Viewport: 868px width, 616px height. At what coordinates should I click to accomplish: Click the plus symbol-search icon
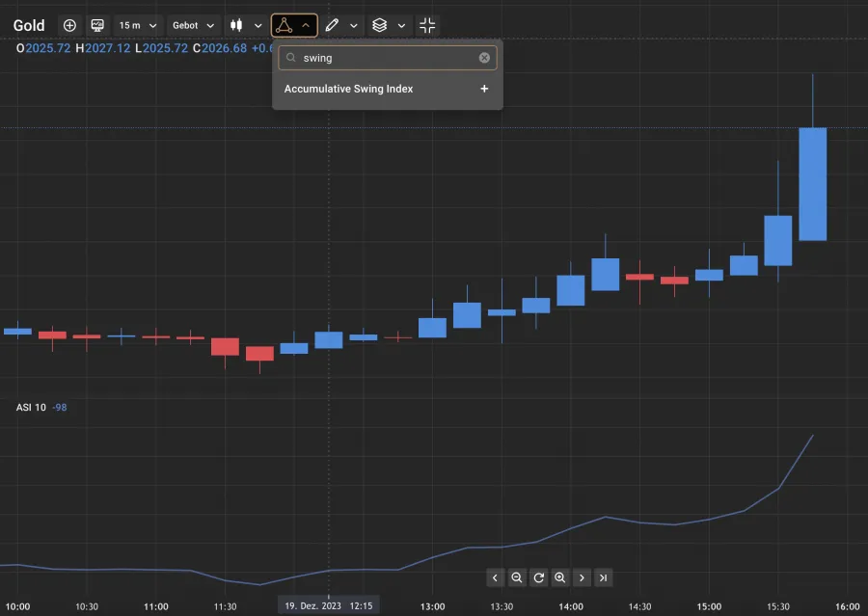point(68,25)
